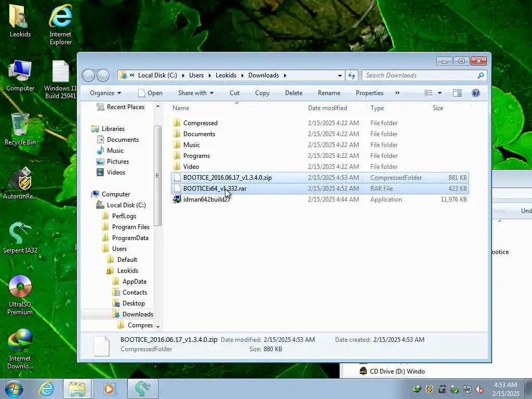The image size is (532, 399).
Task: Select Videos library in navigation pane
Action: [111, 172]
